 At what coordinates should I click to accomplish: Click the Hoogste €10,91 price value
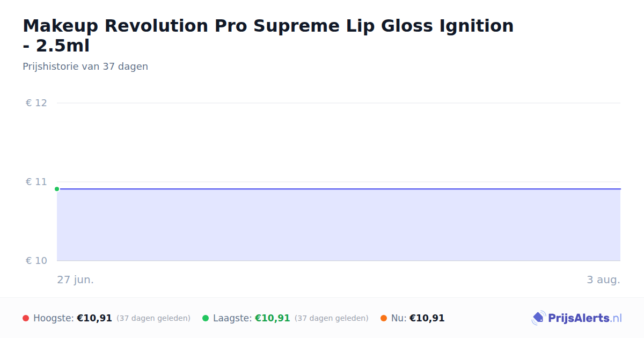coord(94,318)
